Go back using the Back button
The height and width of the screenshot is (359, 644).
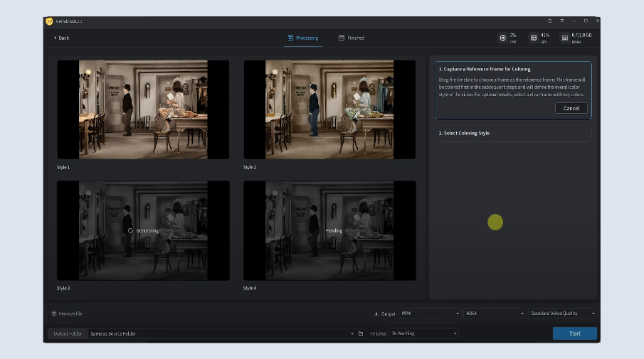pyautogui.click(x=61, y=38)
